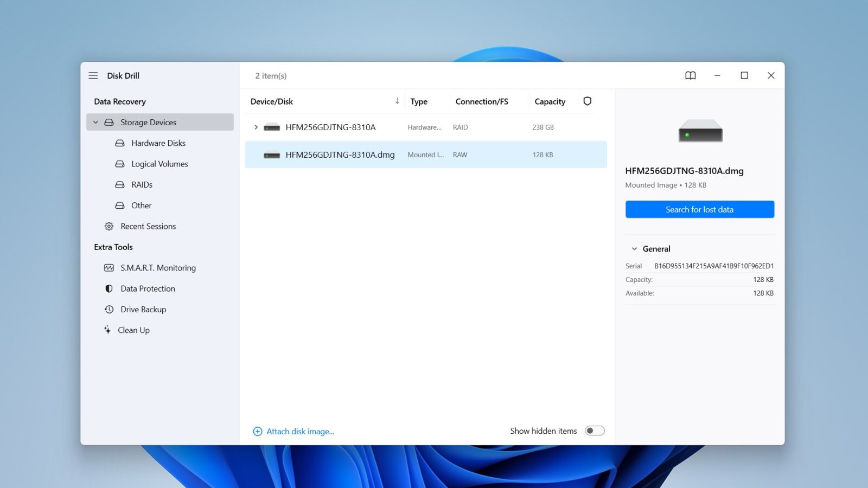This screenshot has height=488, width=868.
Task: Switch to Hardware Disks view
Action: (158, 143)
